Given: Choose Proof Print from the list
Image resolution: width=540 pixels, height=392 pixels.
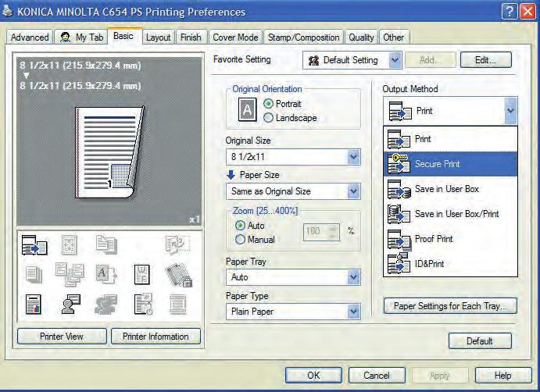Looking at the screenshot, I should click(x=450, y=239).
